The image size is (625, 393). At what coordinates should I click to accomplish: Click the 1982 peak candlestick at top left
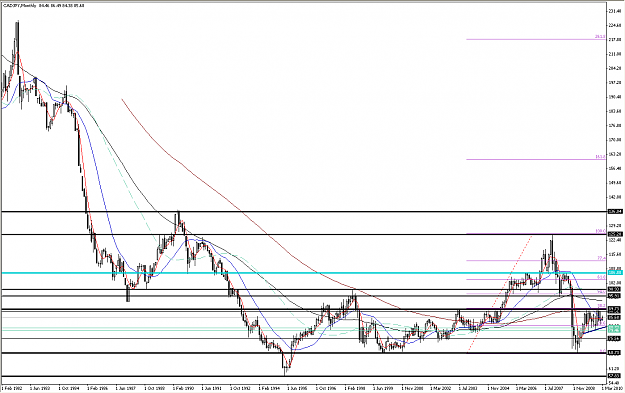pyautogui.click(x=17, y=48)
